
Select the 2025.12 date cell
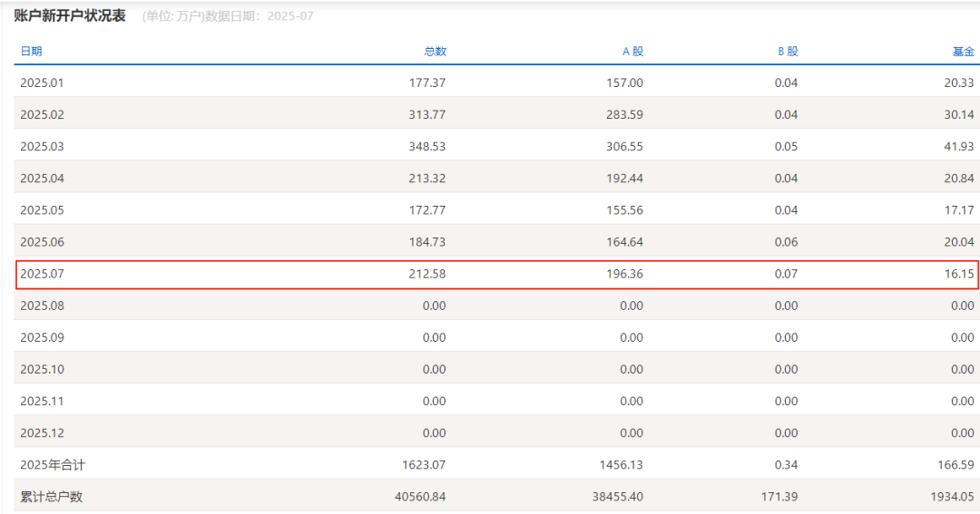42,433
